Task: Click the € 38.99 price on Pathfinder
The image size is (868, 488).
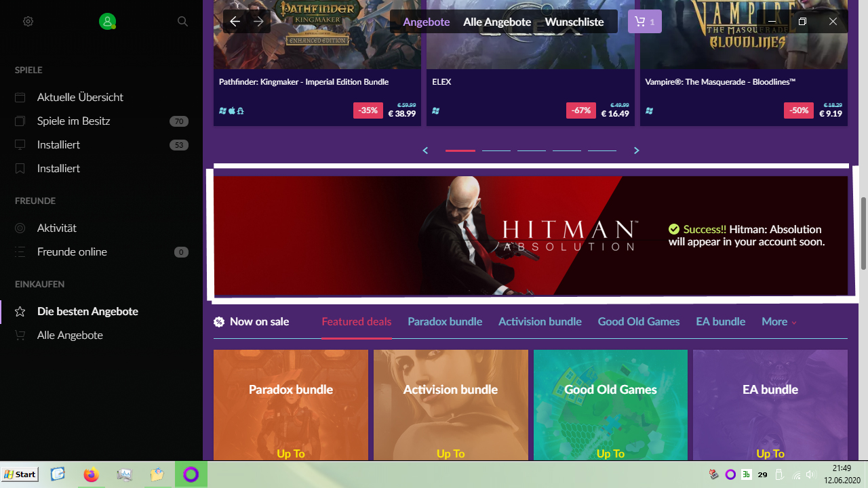Action: point(402,114)
